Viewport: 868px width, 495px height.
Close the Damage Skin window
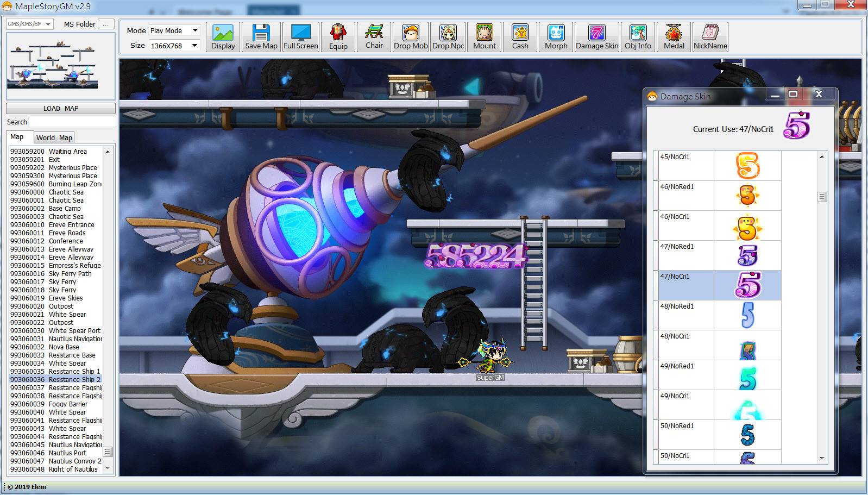click(819, 95)
